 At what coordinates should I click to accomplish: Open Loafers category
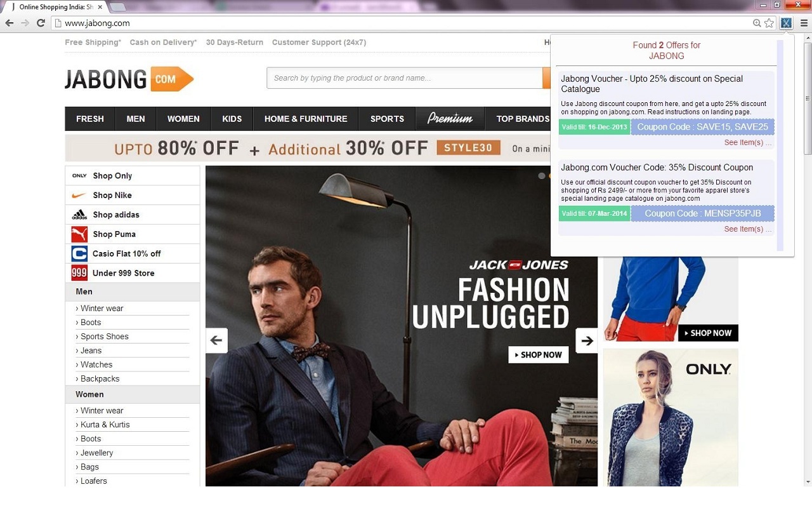click(93, 481)
